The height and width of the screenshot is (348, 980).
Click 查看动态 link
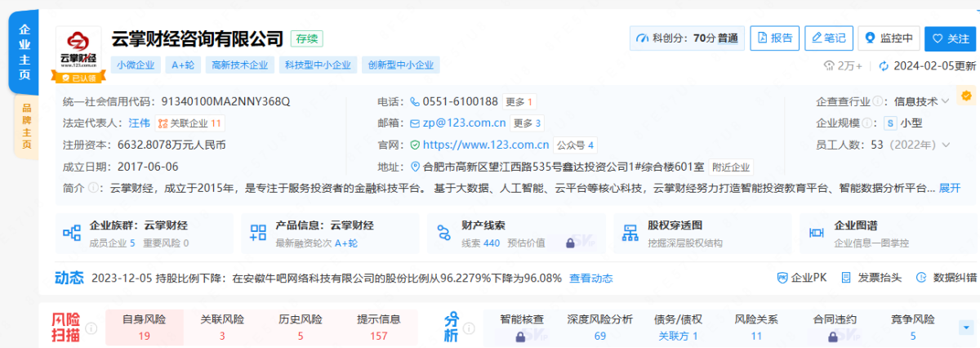590,278
